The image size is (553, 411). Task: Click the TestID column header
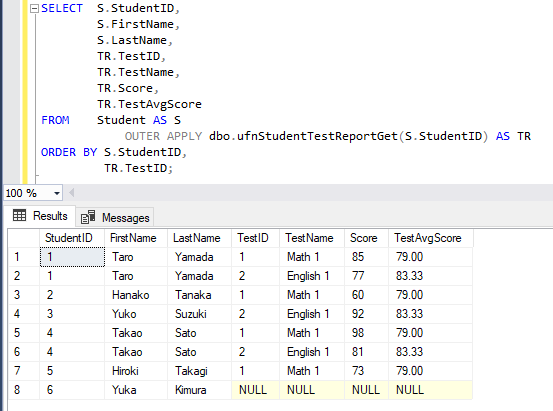coord(255,238)
